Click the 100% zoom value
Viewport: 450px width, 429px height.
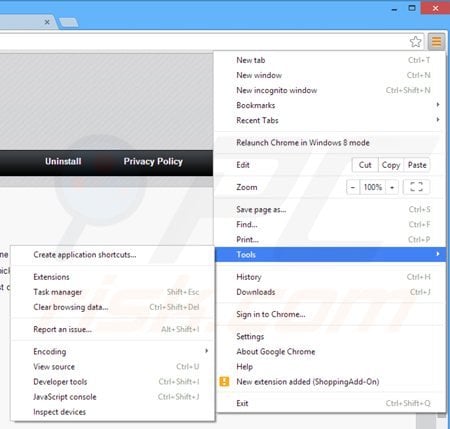click(372, 187)
